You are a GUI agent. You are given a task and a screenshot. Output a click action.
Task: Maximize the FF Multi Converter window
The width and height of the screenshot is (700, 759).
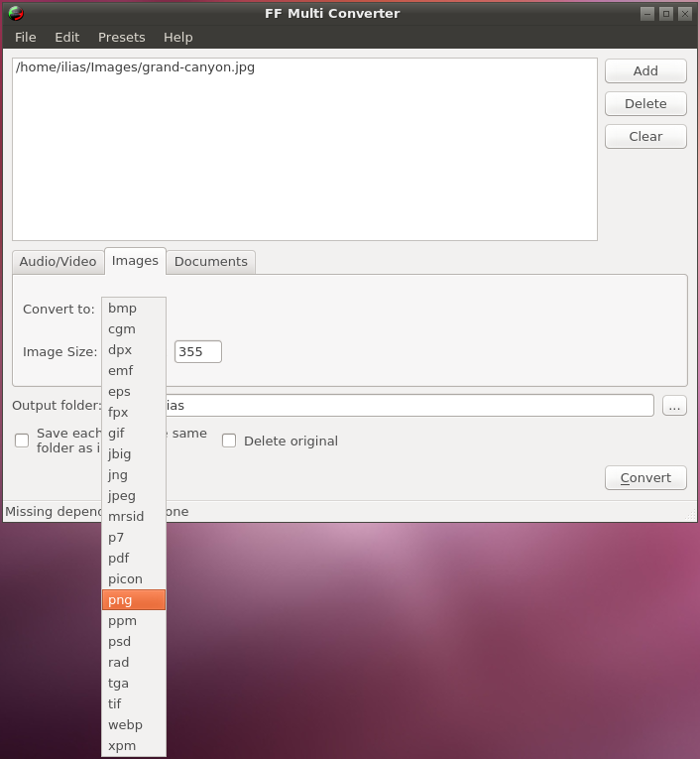666,14
